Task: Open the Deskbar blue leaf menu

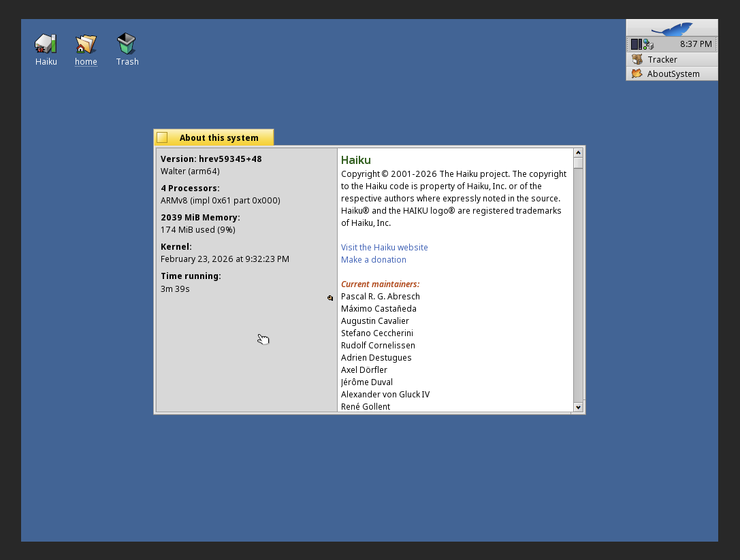Action: (x=671, y=29)
